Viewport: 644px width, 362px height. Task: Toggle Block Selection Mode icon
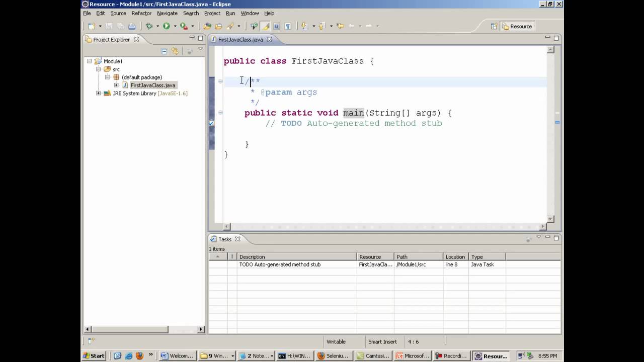click(x=276, y=26)
